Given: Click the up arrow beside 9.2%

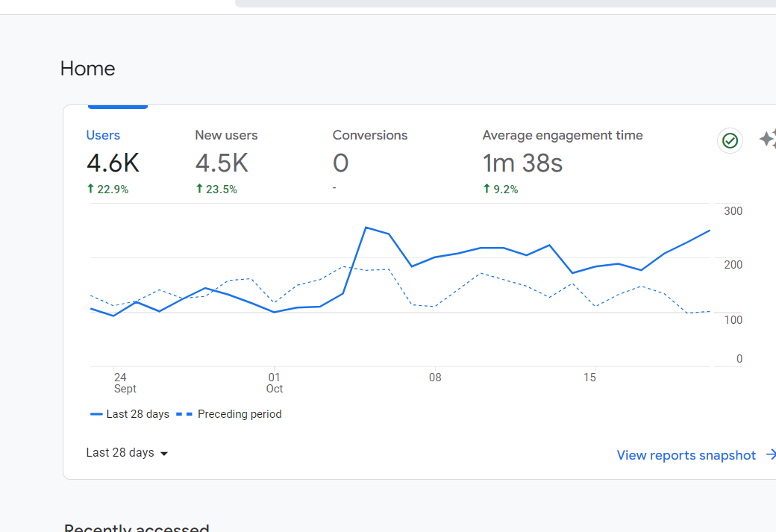Looking at the screenshot, I should pos(486,189).
